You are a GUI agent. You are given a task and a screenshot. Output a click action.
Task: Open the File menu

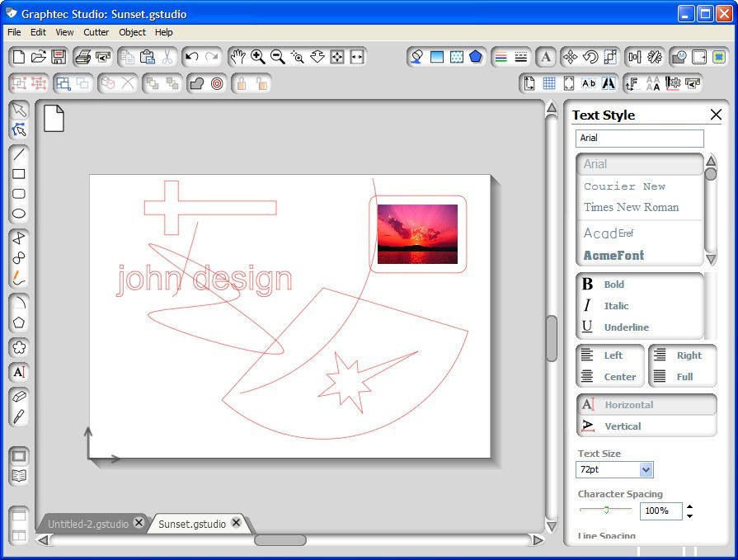(14, 32)
